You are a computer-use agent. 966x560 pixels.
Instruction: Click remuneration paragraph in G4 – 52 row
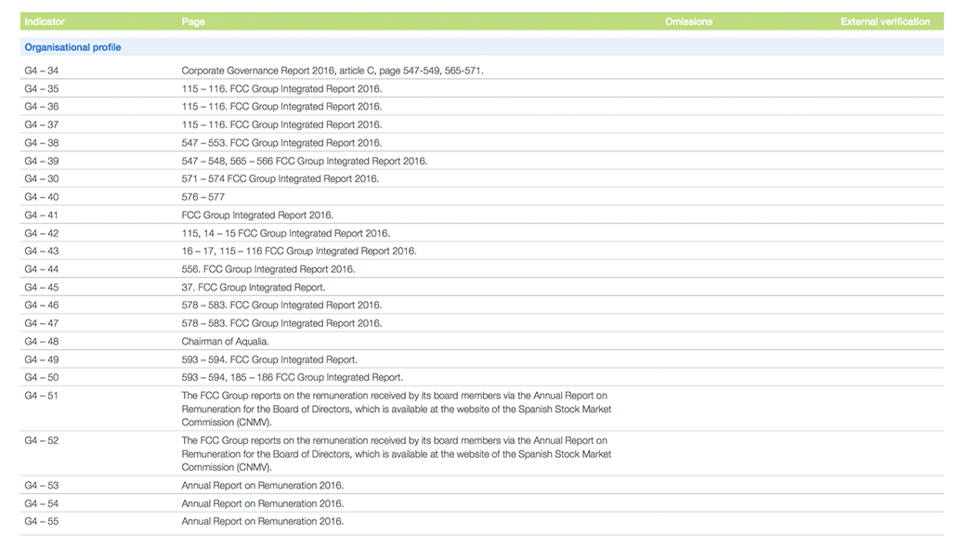tap(396, 454)
